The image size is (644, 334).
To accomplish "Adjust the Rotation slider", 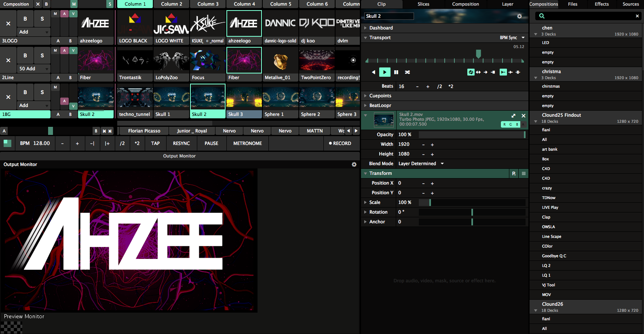I will coord(472,212).
